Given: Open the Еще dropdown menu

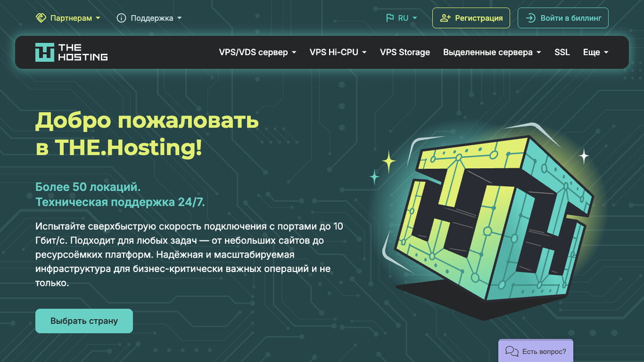Looking at the screenshot, I should (595, 52).
